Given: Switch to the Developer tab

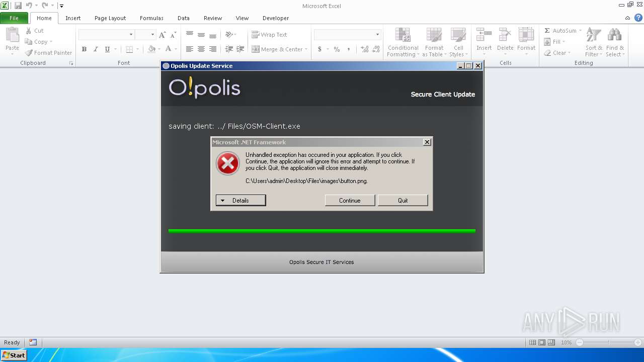Looking at the screenshot, I should tap(276, 18).
